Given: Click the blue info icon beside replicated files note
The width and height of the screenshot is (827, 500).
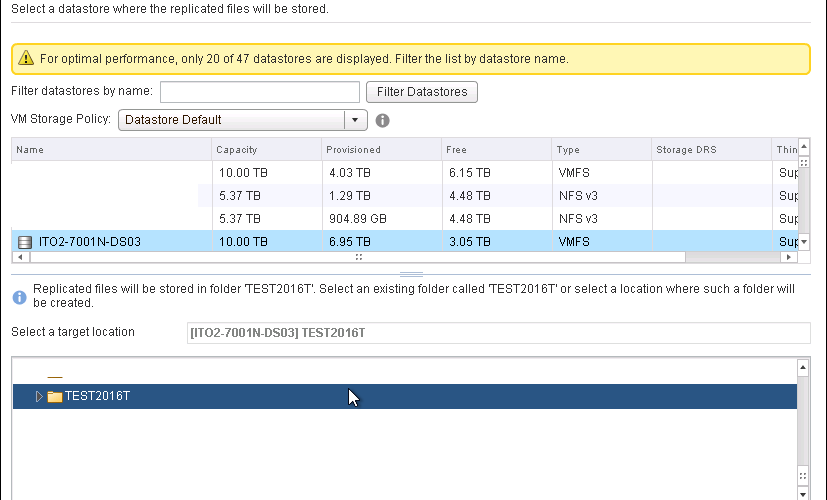Looking at the screenshot, I should pyautogui.click(x=20, y=297).
